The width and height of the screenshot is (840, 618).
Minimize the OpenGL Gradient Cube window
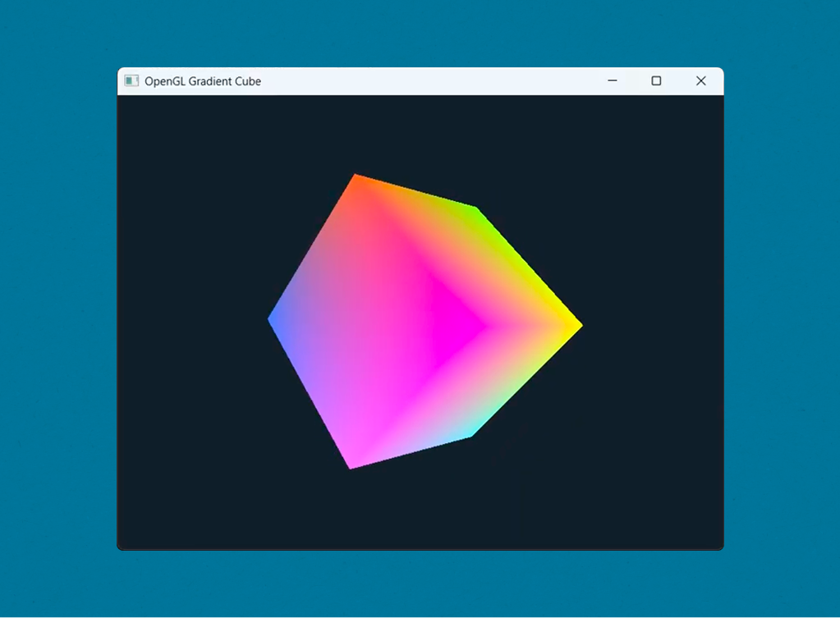pos(612,80)
